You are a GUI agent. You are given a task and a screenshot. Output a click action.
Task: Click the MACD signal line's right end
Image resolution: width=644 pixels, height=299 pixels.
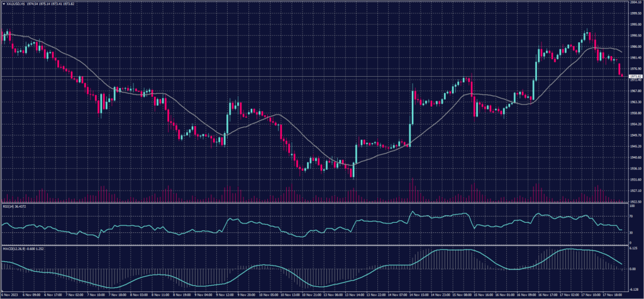622,263
